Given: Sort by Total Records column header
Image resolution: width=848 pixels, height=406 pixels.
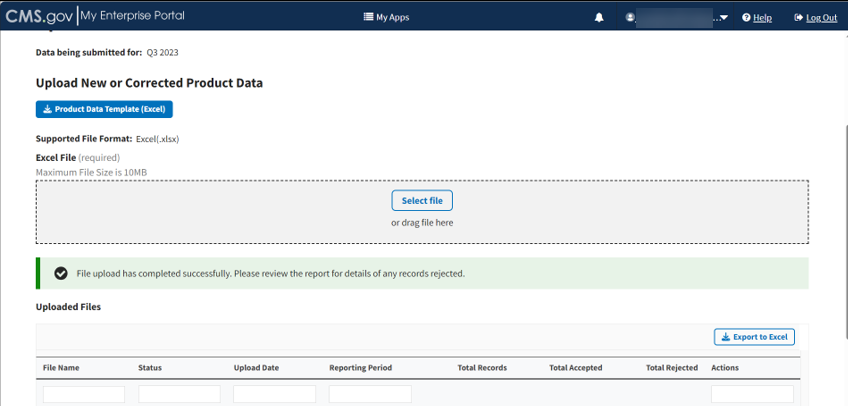Looking at the screenshot, I should coord(482,368).
